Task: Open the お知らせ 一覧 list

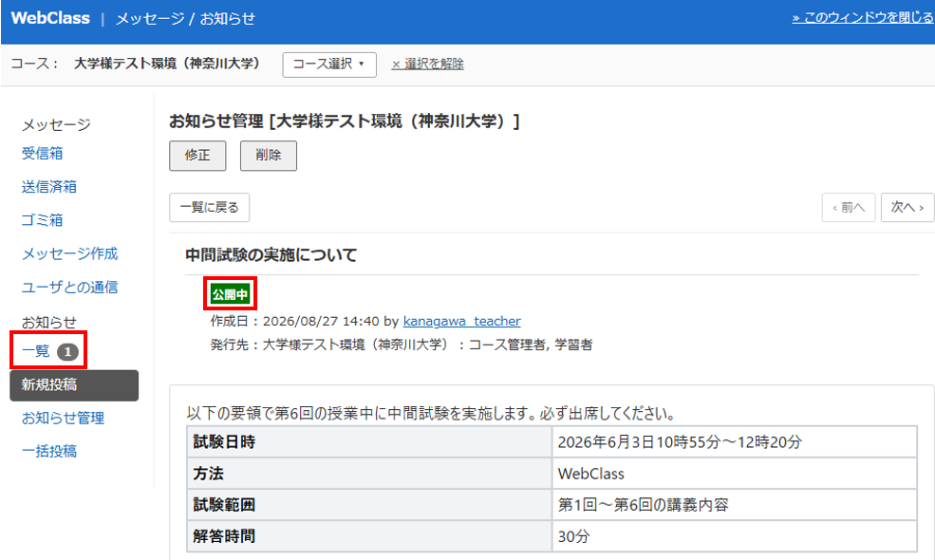Action: [x=36, y=350]
